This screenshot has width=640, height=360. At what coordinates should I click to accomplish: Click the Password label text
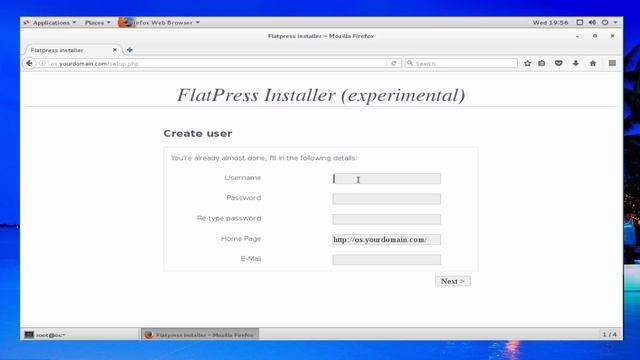pos(244,198)
